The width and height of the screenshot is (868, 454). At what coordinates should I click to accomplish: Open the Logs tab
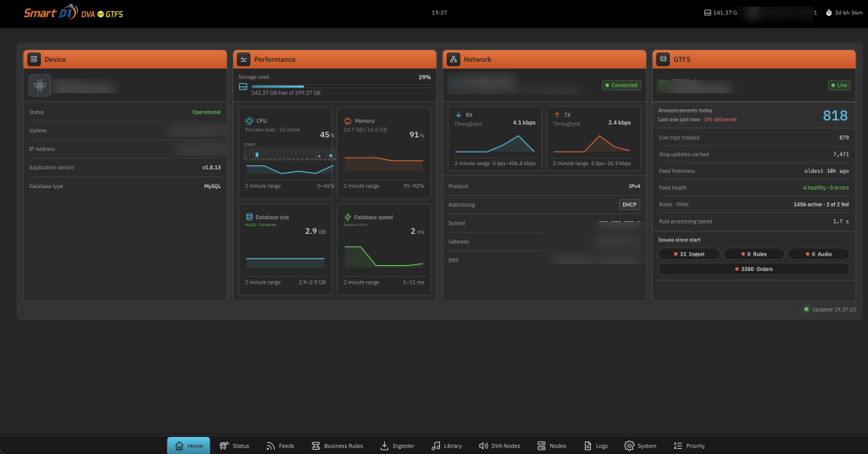(x=596, y=446)
